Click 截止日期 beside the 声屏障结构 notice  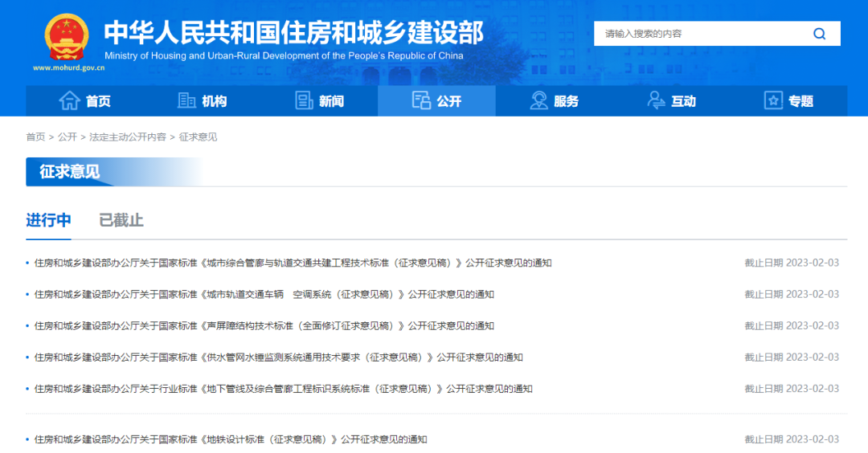pos(792,326)
